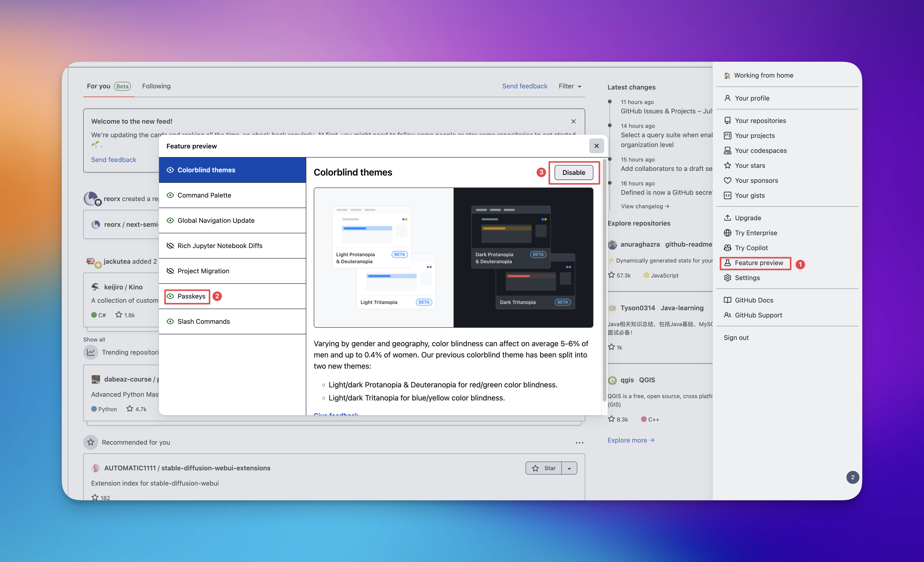Viewport: 924px width, 562px height.
Task: Switch to the Following tab
Action: 156,86
